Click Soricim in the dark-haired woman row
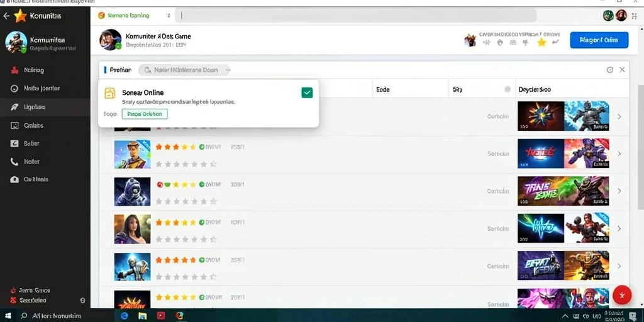This screenshot has width=644, height=322. pos(498,229)
